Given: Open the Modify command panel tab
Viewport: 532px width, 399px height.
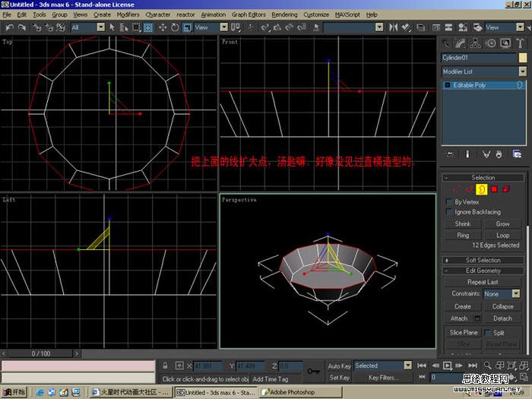Looking at the screenshot, I should (461, 43).
